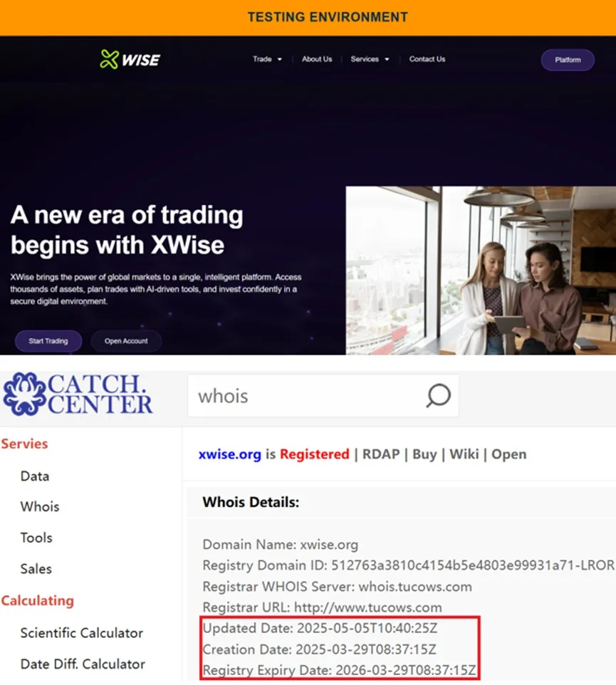
Task: Click the Registrar URL line
Action: point(323,607)
